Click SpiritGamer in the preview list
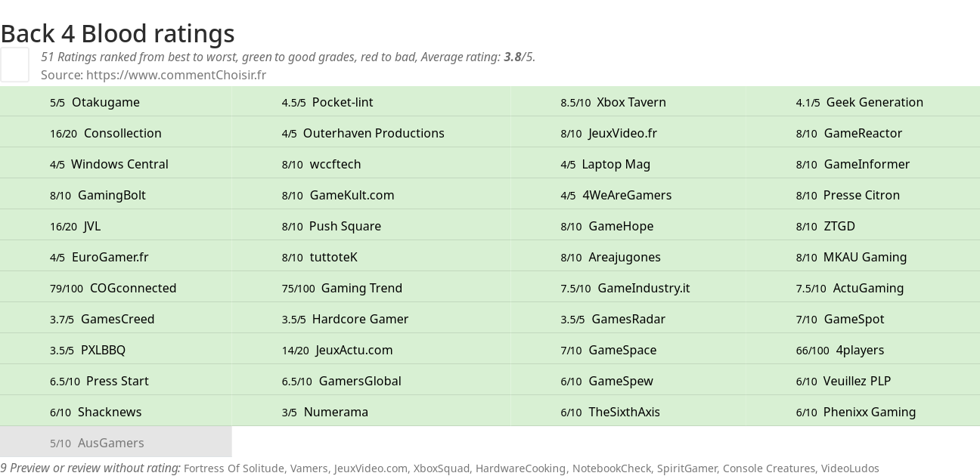Image resolution: width=980 pixels, height=476 pixels. [x=687, y=468]
